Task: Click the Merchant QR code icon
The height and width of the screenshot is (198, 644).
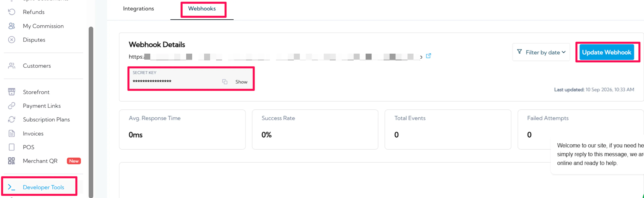Action: click(12, 161)
